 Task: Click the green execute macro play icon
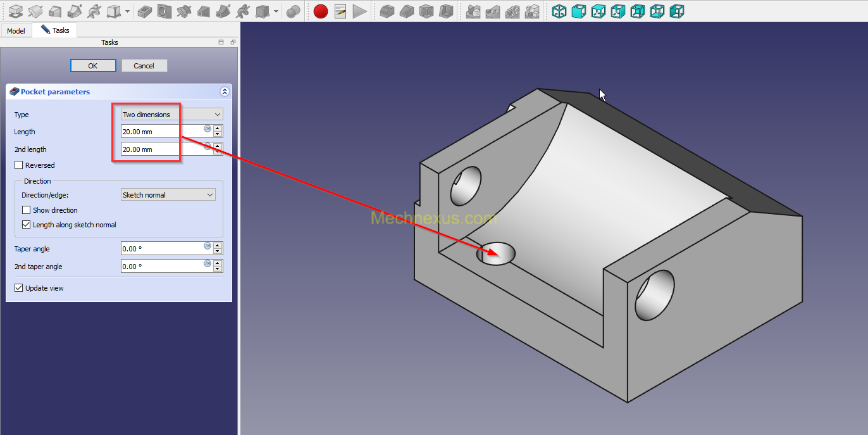(359, 11)
